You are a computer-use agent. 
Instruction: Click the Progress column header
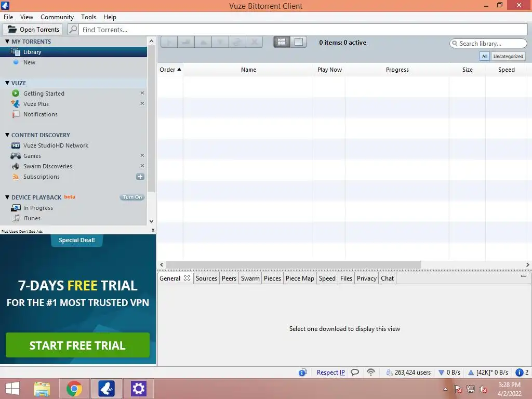click(x=397, y=70)
